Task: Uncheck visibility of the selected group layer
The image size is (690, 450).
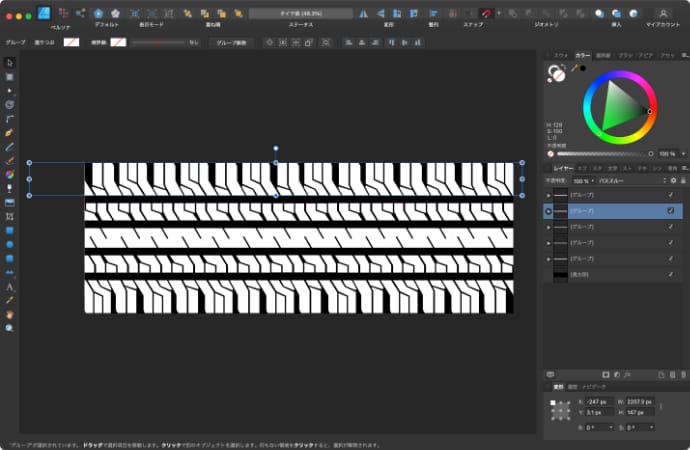Action: [670, 211]
